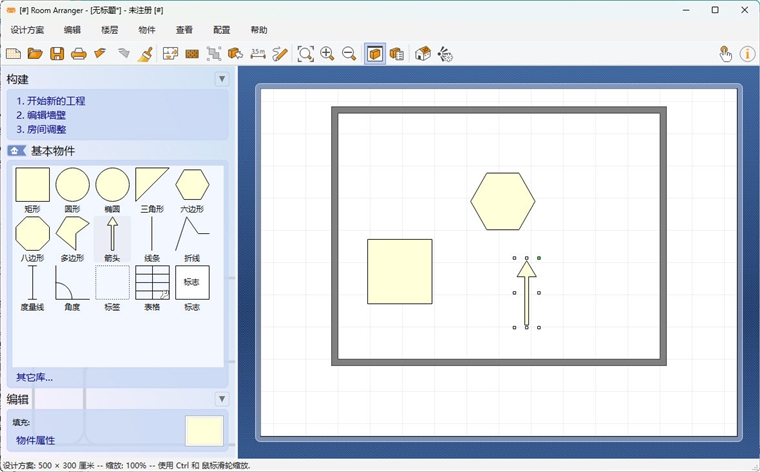Select the 表格 table object
The height and width of the screenshot is (472, 760).
[152, 288]
